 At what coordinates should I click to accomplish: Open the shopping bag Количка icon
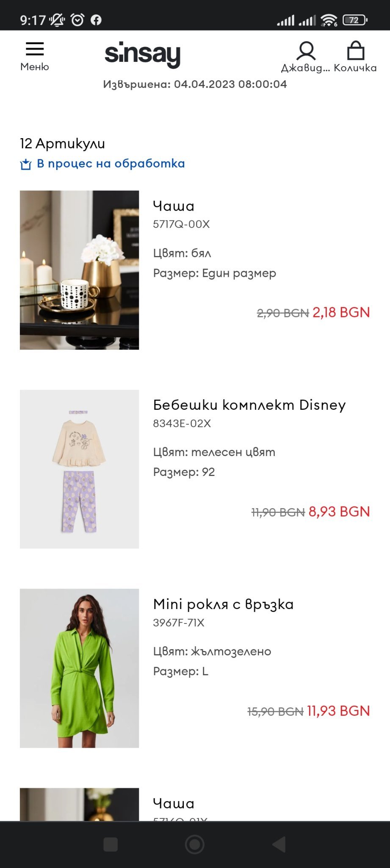(x=355, y=51)
